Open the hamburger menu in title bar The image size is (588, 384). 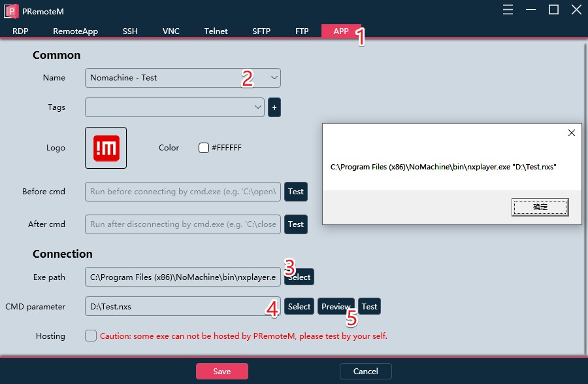(x=508, y=9)
